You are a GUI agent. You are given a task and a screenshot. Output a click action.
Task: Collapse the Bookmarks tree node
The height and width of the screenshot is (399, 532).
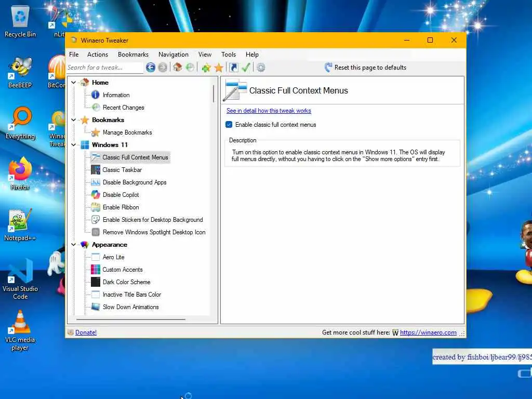coord(73,120)
